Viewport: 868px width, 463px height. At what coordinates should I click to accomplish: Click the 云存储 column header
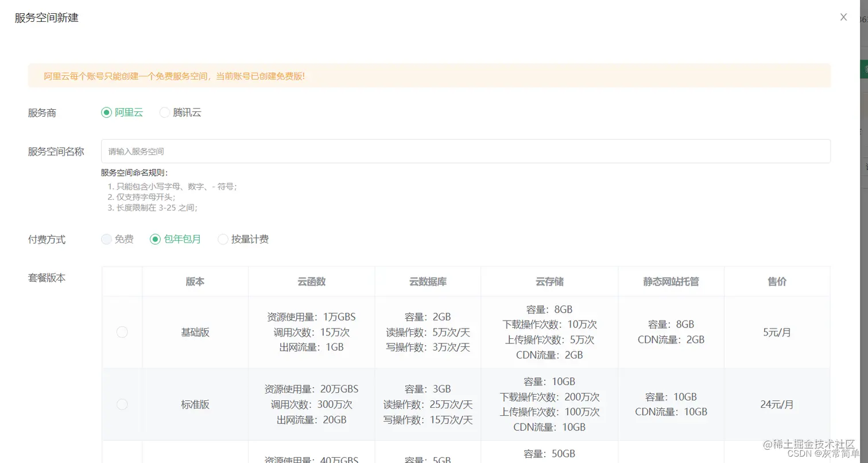(549, 281)
